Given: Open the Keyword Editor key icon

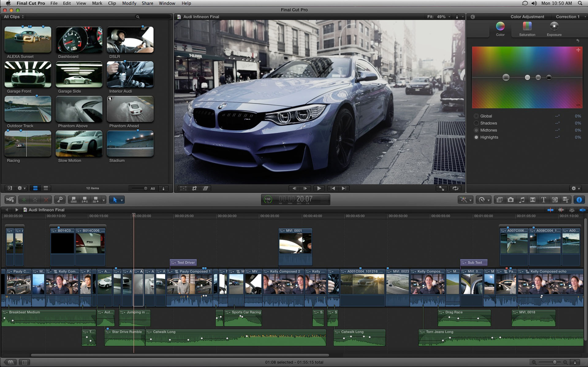Looking at the screenshot, I should coord(60,200).
